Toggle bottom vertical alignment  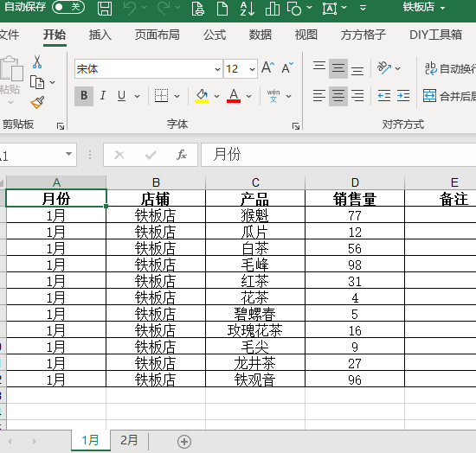point(357,70)
